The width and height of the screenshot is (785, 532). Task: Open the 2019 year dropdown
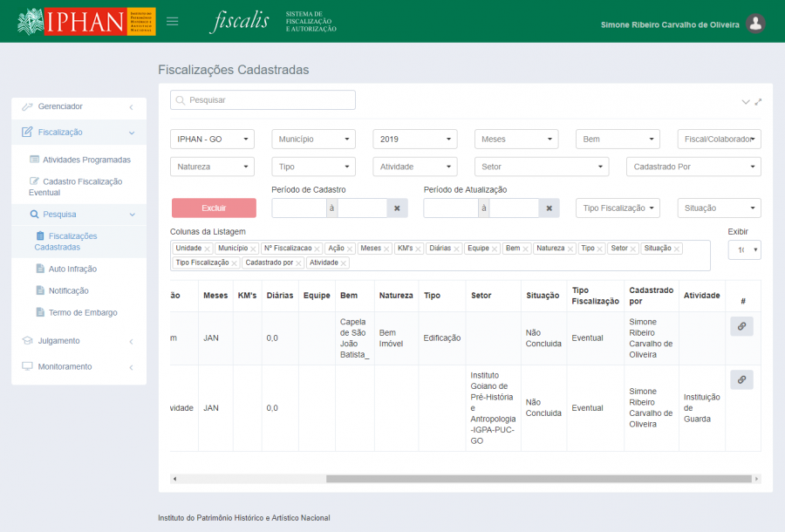pyautogui.click(x=414, y=140)
